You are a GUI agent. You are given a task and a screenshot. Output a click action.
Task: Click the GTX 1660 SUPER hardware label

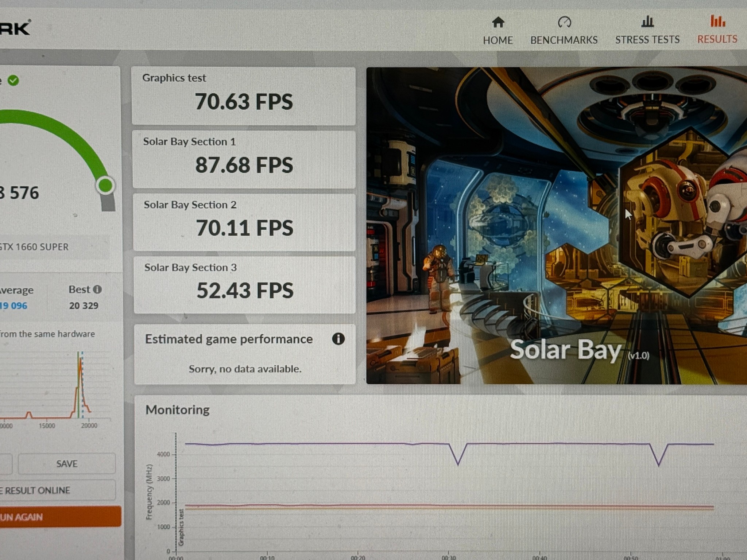click(x=34, y=247)
